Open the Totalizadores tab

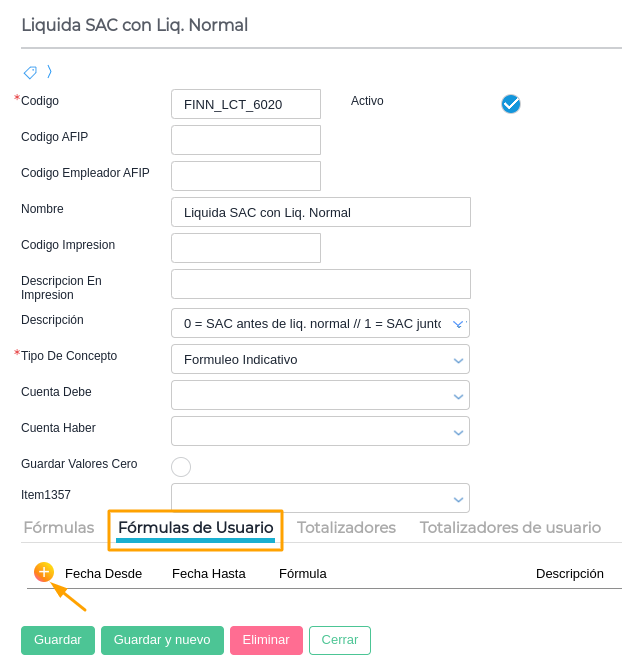coord(346,527)
